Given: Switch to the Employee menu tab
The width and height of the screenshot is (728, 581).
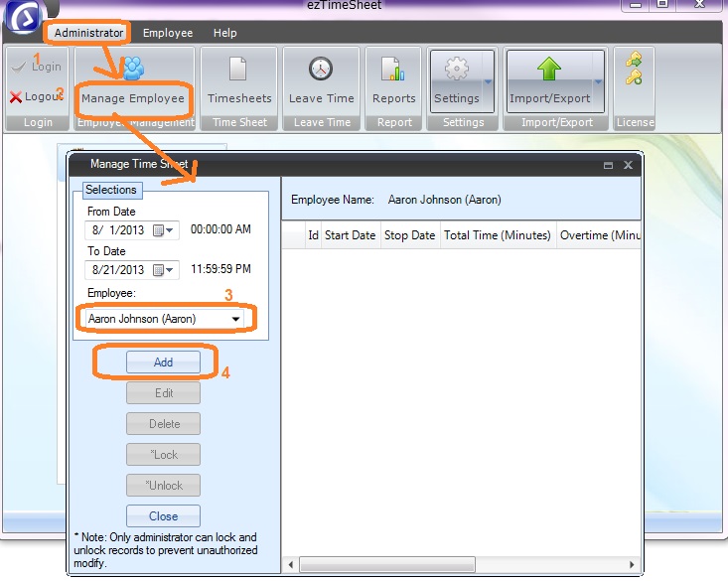Looking at the screenshot, I should pyautogui.click(x=168, y=33).
